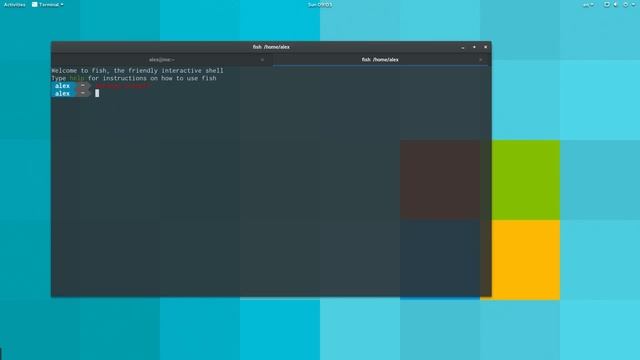The width and height of the screenshot is (640, 360).
Task: Minimize the terminal window
Action: (463, 47)
